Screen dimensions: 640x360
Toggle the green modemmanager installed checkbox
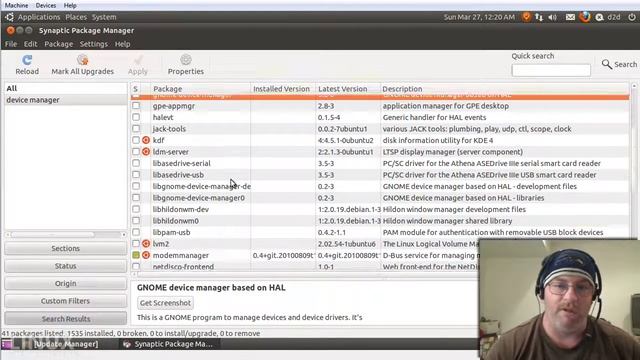coord(136,255)
